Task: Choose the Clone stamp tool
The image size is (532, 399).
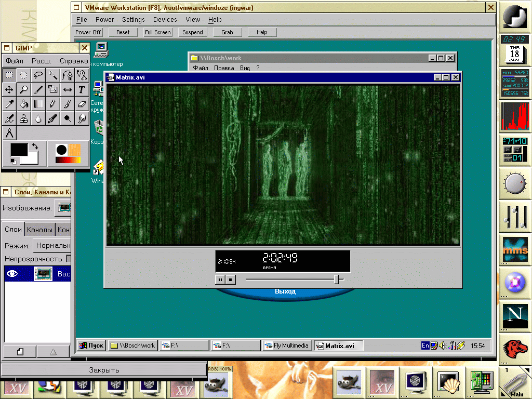Action: pyautogui.click(x=24, y=118)
